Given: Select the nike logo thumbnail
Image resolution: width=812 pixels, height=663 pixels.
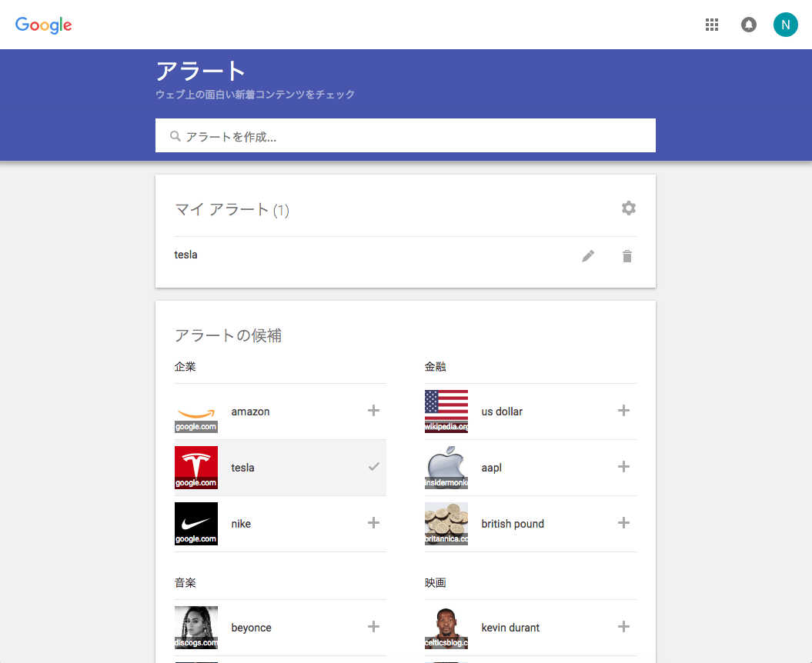Looking at the screenshot, I should 195,524.
